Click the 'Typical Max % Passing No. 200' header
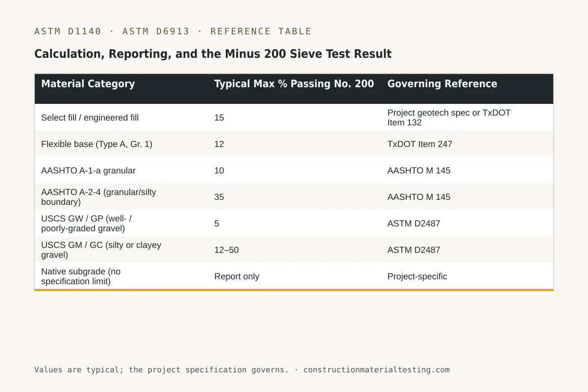588x392 pixels. click(x=294, y=84)
